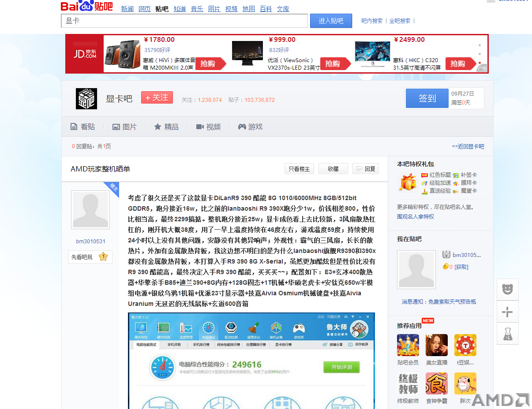This screenshot has width=532, height=409.
Task: Click the plus floating sidebar icon
Action: click(x=507, y=312)
